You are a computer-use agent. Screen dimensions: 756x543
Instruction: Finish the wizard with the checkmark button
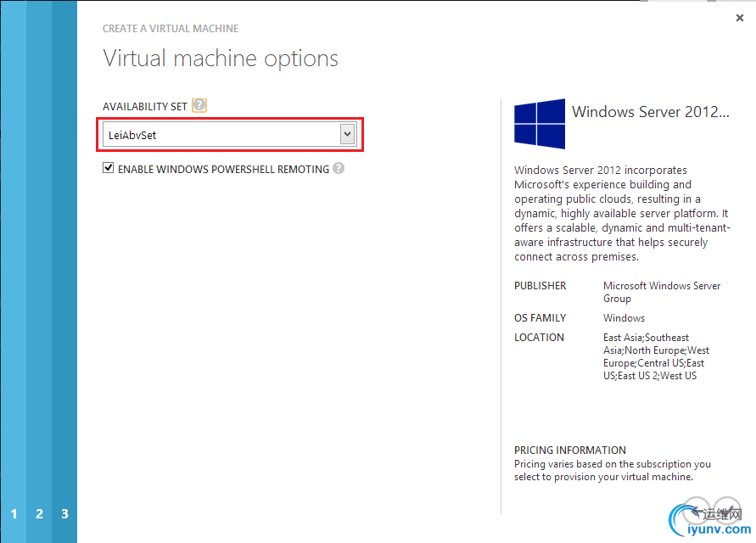tap(727, 511)
